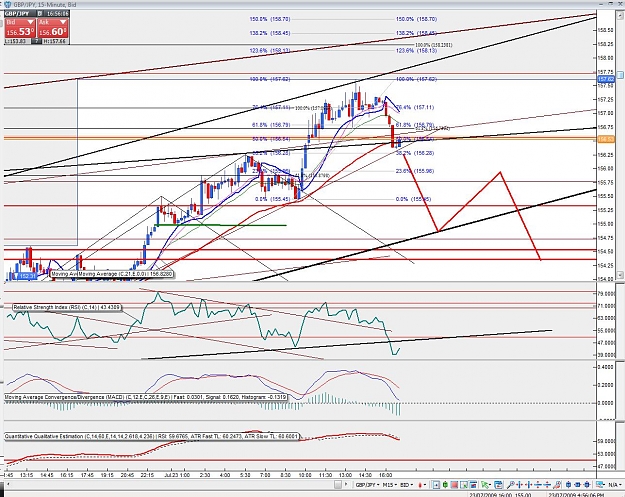
Task: Click the red Bid 156.53 sell tile
Action: point(20,28)
